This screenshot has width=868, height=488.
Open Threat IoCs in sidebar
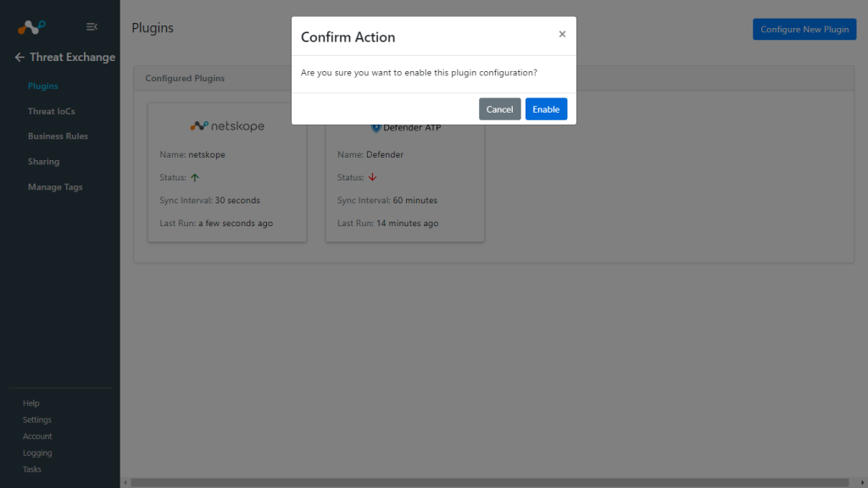[x=51, y=111]
